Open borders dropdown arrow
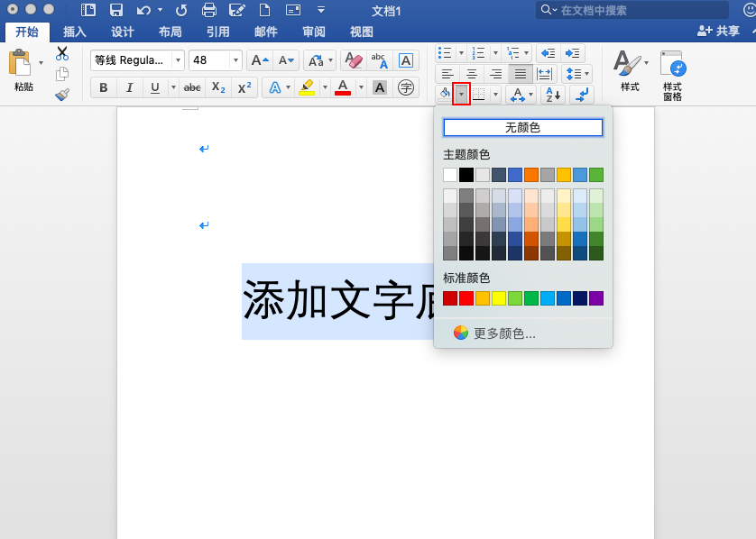756x539 pixels. pos(495,95)
